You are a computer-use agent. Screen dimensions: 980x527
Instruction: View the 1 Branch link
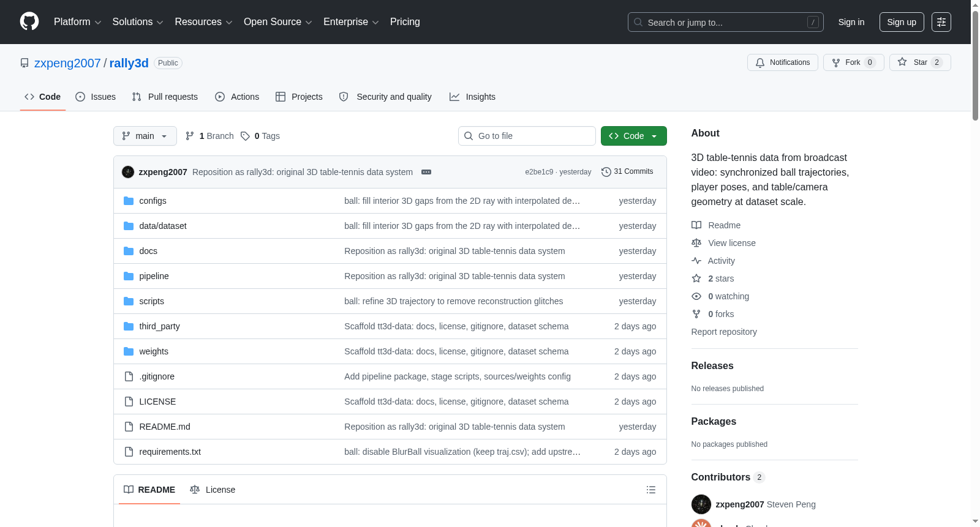point(209,136)
